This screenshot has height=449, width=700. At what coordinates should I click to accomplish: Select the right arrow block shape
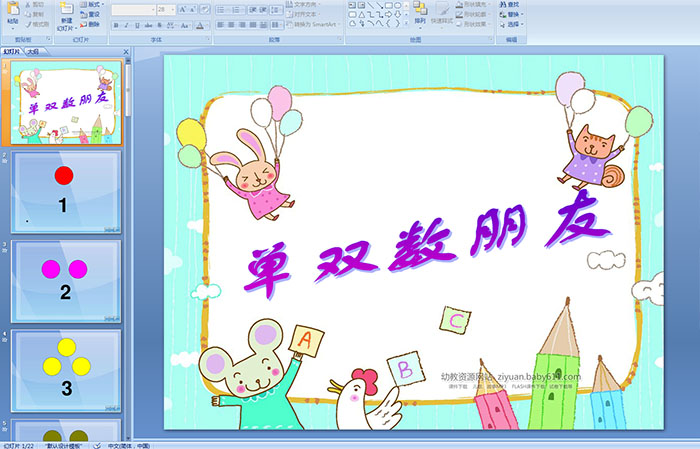coord(388,15)
